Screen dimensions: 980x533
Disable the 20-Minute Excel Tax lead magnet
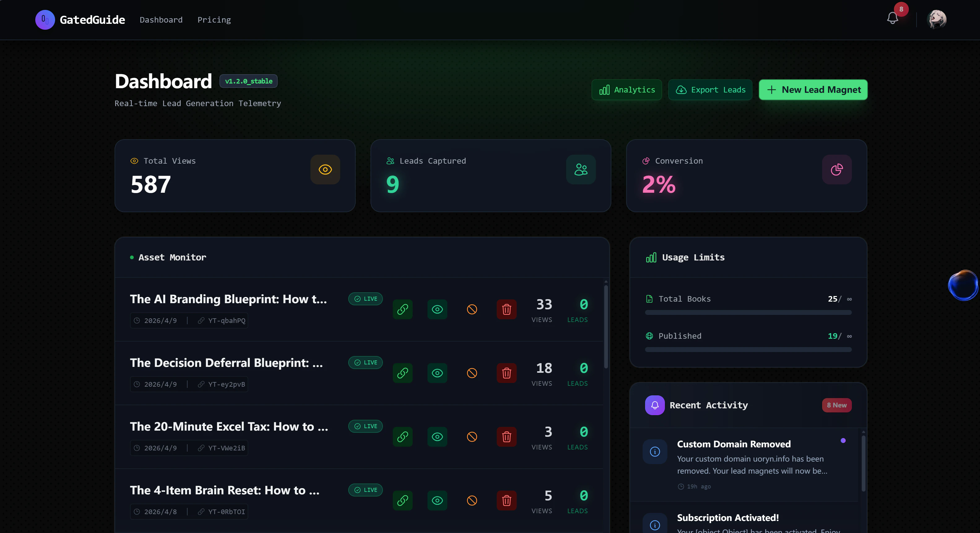point(472,437)
